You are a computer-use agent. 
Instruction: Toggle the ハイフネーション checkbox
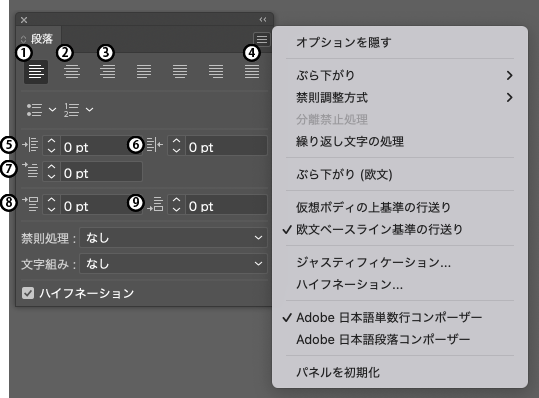28,293
